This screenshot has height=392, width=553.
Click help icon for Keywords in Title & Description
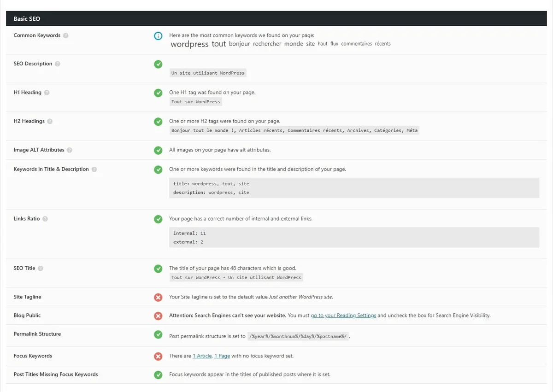[x=94, y=170]
